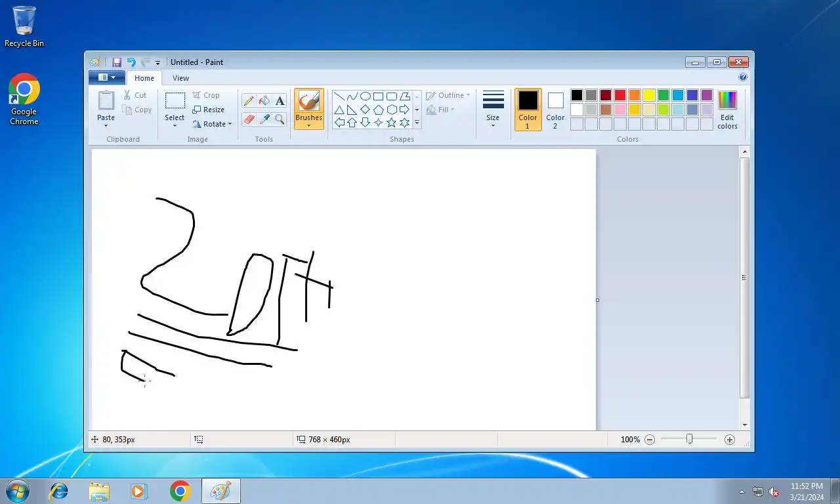Pick the yellow color swatch
Image resolution: width=840 pixels, height=504 pixels.
(x=649, y=95)
